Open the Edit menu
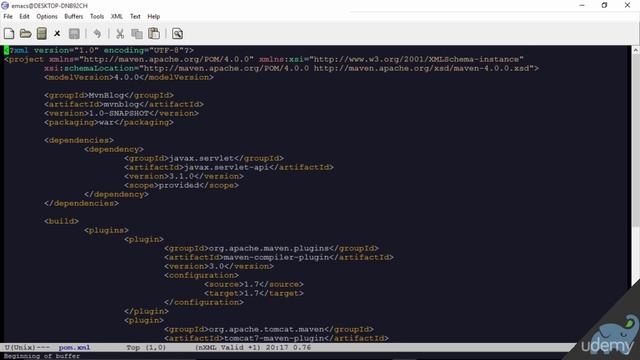This screenshot has height=360, width=640. point(24,16)
